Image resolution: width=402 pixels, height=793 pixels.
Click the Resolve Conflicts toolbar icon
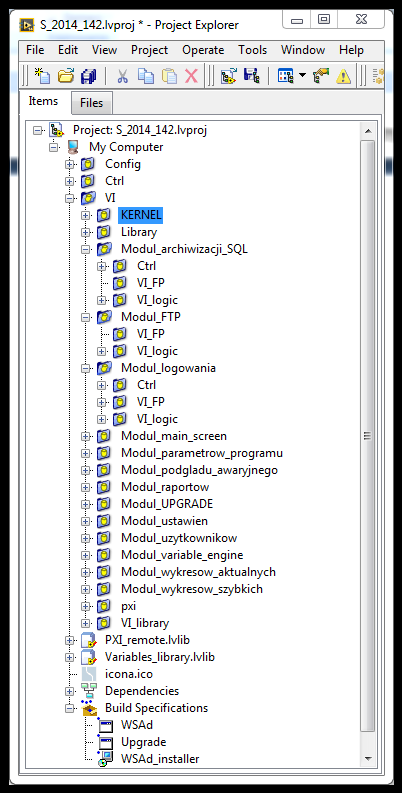click(321, 76)
